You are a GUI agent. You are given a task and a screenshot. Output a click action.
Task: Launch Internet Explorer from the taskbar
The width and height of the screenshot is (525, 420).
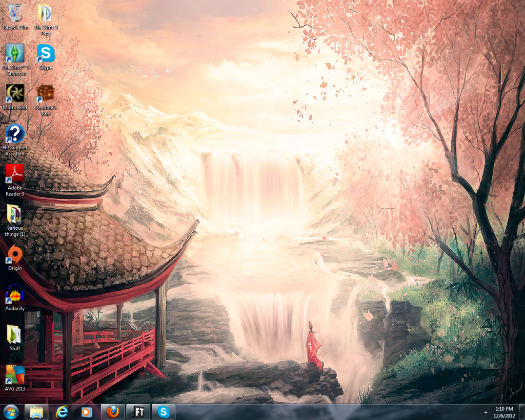click(62, 411)
